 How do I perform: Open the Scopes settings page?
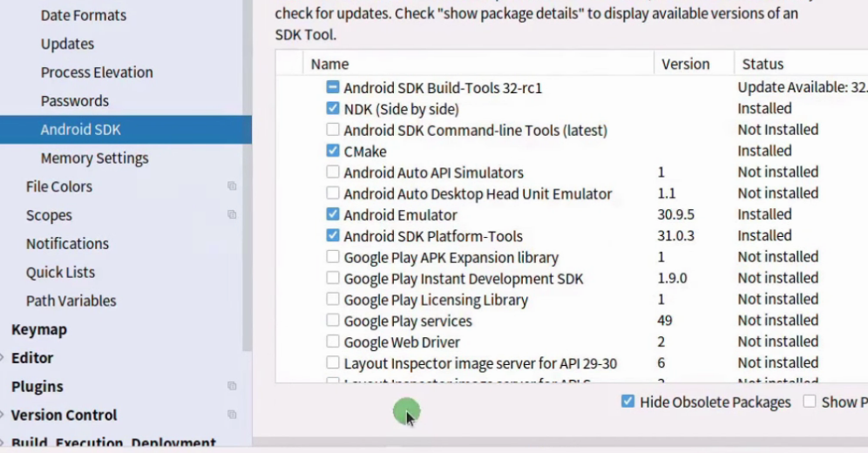(x=49, y=215)
